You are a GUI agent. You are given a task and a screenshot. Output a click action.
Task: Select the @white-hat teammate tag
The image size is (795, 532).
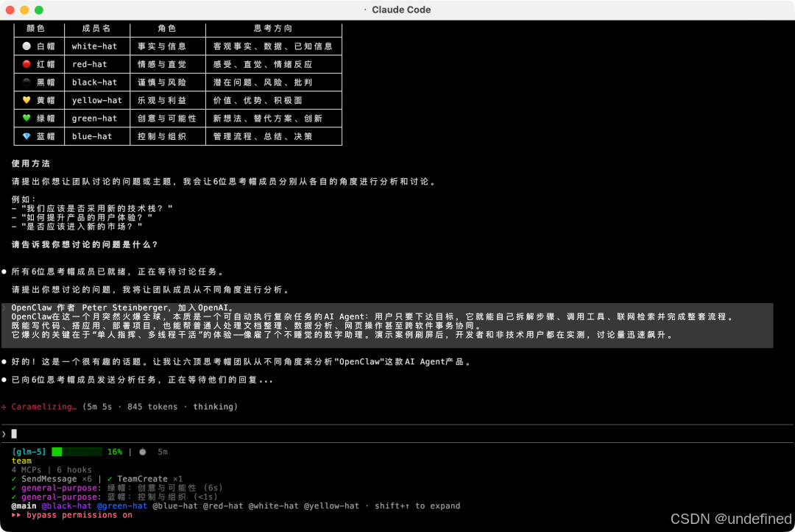coord(273,506)
